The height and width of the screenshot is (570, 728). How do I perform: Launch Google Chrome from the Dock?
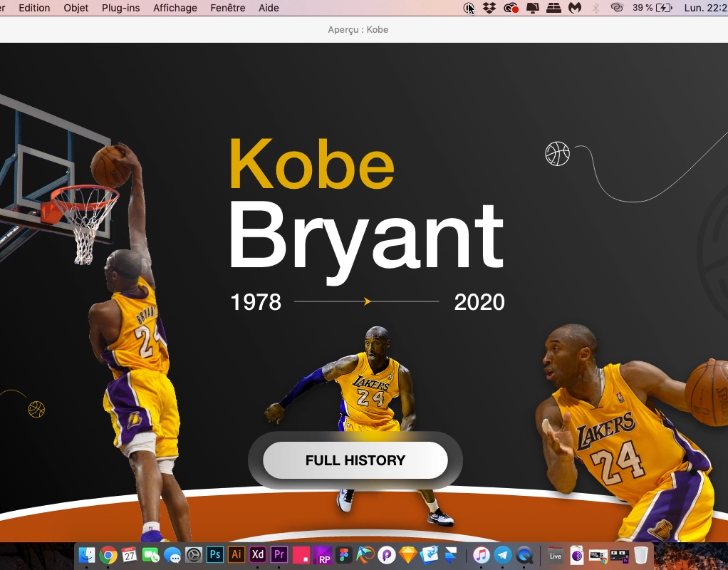(108, 555)
